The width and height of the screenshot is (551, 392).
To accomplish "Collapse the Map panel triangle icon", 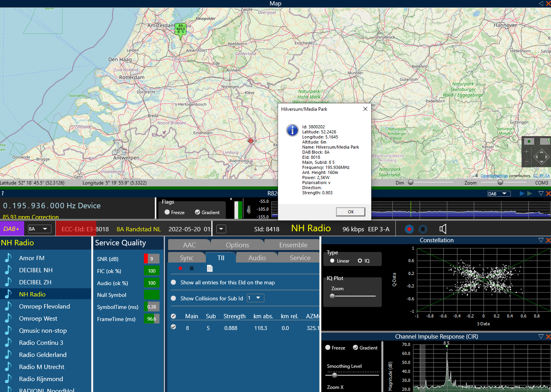I will (x=541, y=3).
